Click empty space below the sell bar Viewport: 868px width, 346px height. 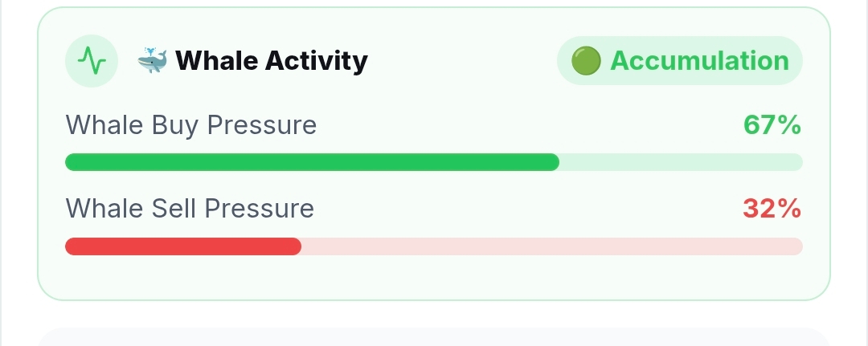tap(434, 278)
